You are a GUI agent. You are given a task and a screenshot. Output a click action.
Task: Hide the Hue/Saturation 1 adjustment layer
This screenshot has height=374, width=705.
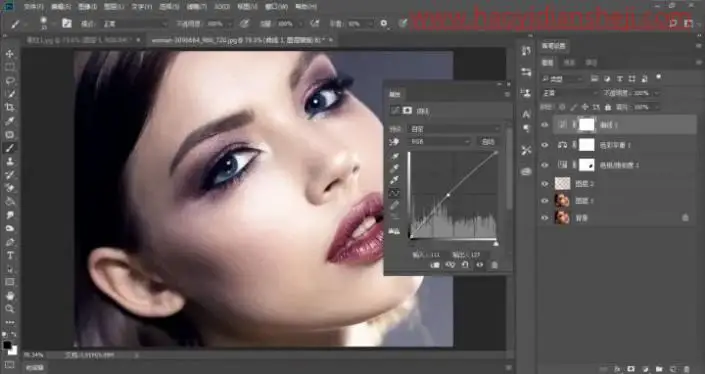(x=545, y=165)
